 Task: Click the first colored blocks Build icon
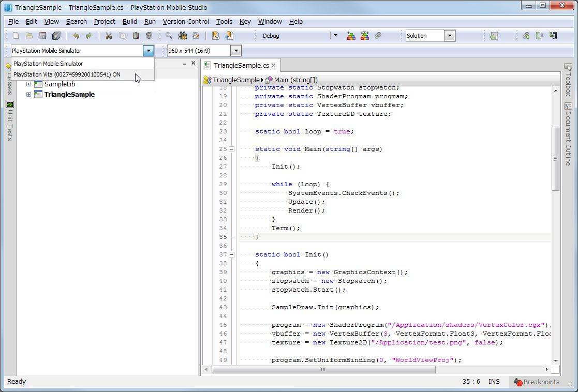pyautogui.click(x=351, y=36)
